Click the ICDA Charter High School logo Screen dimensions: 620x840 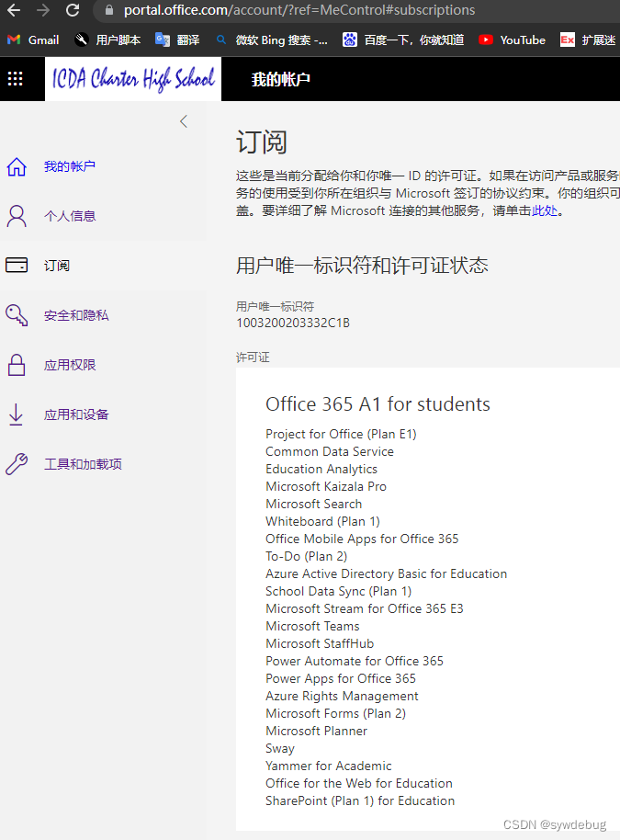133,79
